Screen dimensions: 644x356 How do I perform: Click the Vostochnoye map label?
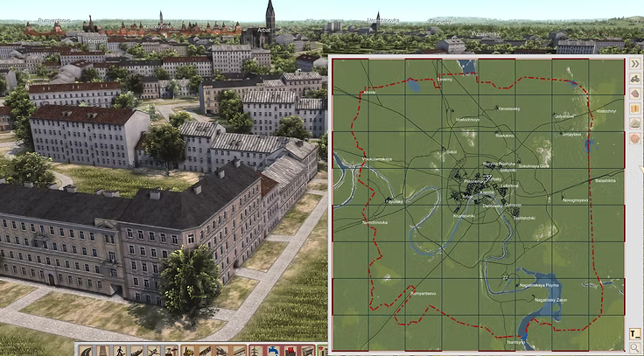(467, 120)
